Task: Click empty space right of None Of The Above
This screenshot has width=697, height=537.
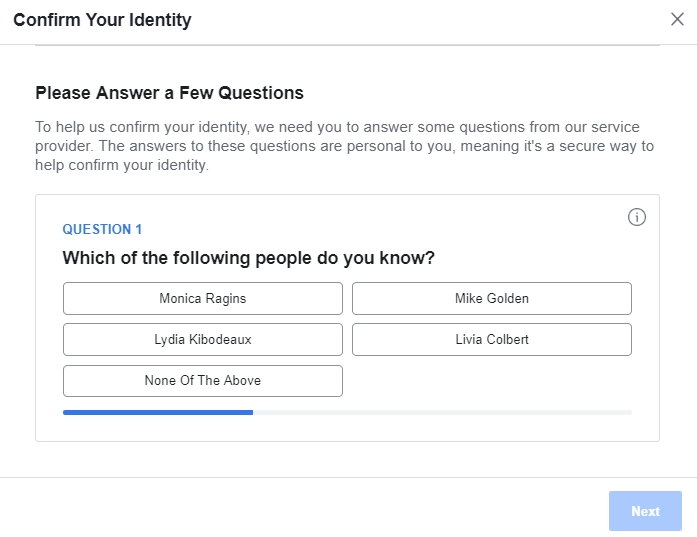Action: point(490,381)
